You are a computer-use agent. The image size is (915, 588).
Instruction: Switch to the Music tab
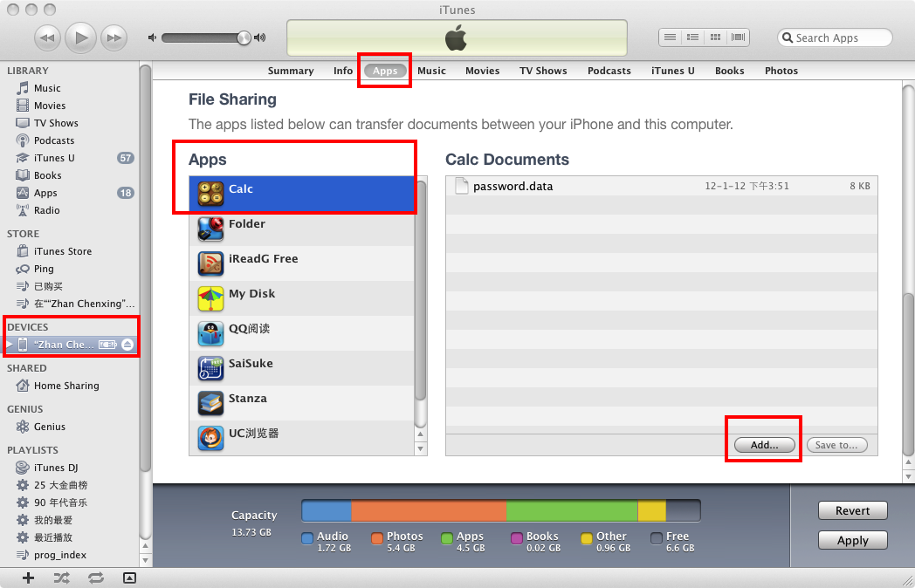[x=432, y=71]
